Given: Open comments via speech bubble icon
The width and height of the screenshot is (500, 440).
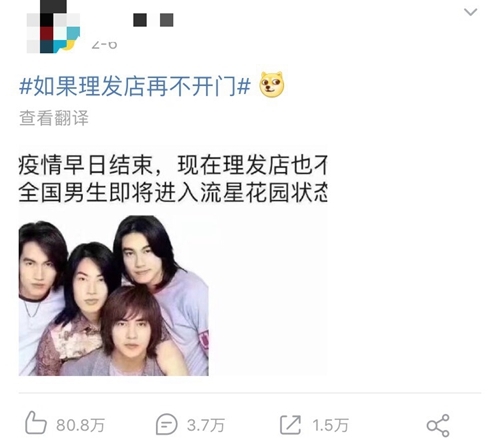Looking at the screenshot, I should pyautogui.click(x=166, y=424).
